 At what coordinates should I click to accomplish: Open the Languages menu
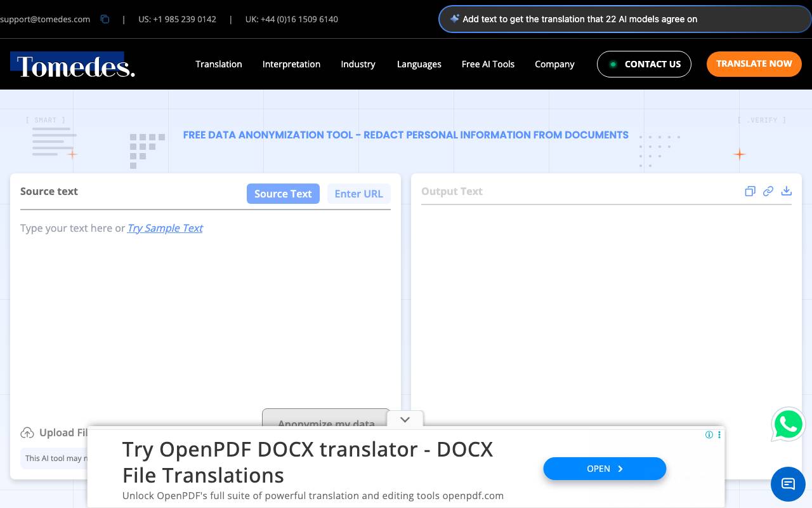coord(419,64)
